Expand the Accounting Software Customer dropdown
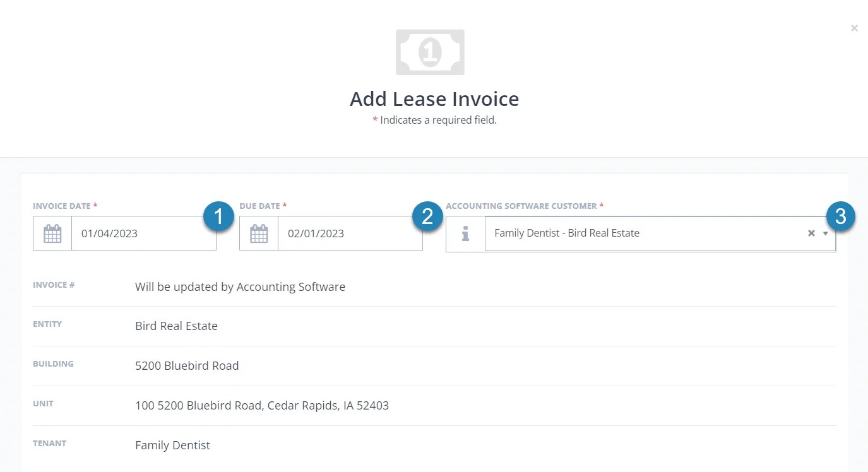The width and height of the screenshot is (868, 472). 826,233
